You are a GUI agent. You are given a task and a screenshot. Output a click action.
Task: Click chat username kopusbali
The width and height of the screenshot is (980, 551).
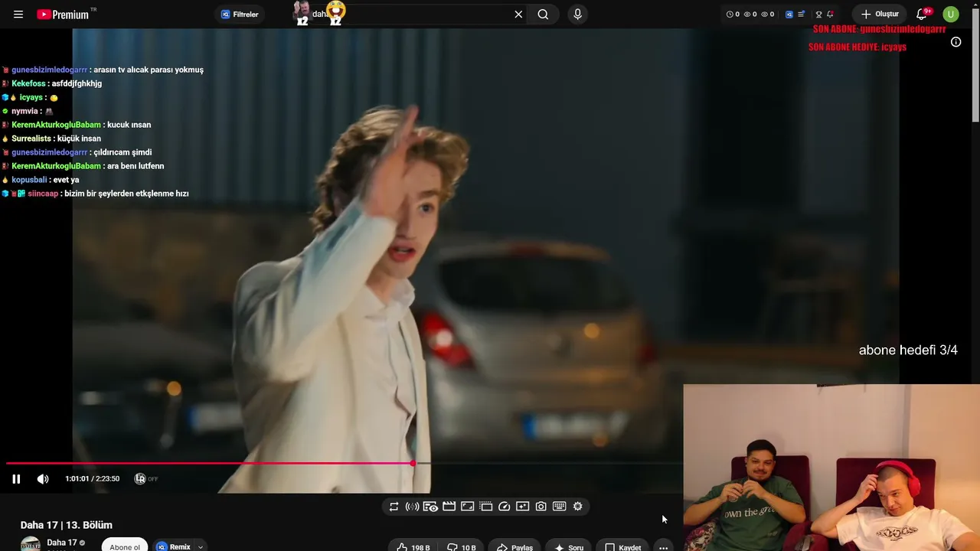pyautogui.click(x=29, y=180)
